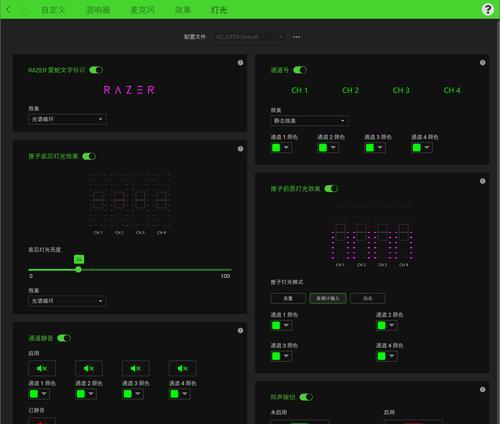Click 启用 beep button color box
This screenshot has width=500, height=424.
coord(413,421)
